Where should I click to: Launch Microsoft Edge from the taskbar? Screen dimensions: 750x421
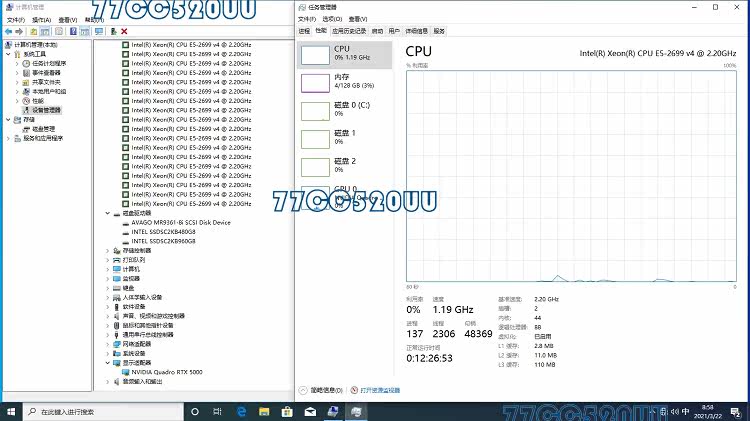(x=241, y=411)
